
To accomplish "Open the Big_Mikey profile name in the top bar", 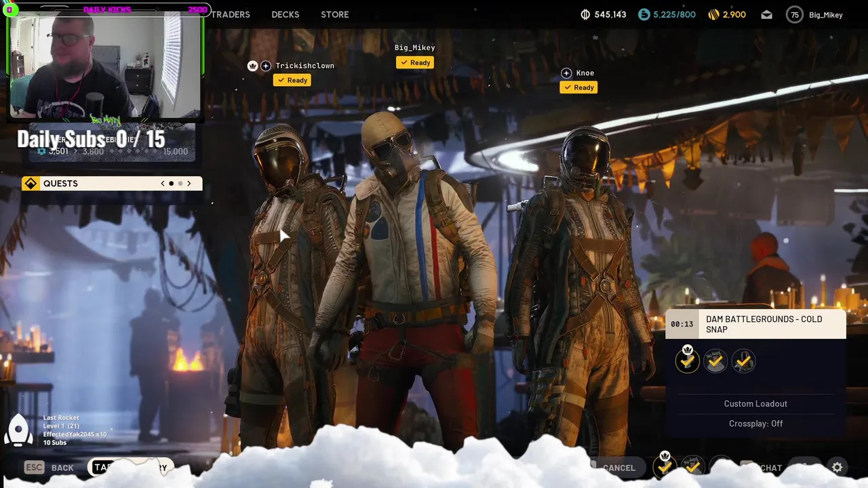I will (x=826, y=15).
